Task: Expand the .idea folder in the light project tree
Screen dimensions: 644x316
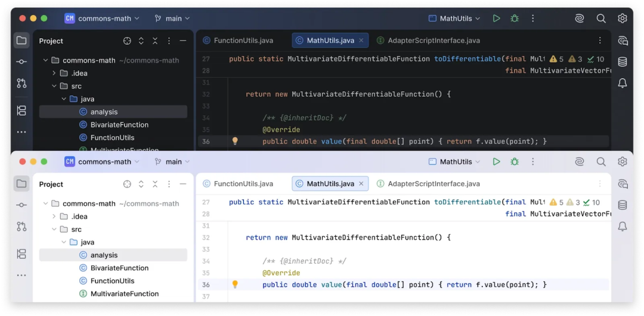Action: click(x=54, y=216)
